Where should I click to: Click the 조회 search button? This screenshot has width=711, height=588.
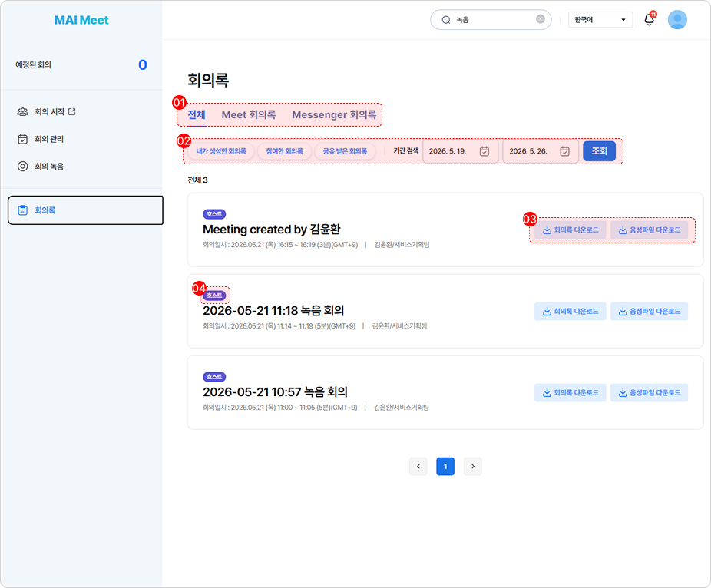coord(599,151)
